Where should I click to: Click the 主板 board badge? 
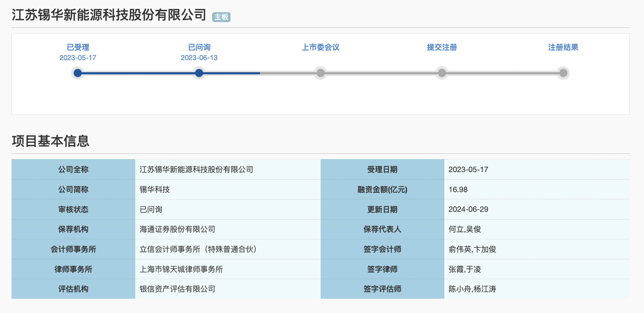click(x=221, y=17)
